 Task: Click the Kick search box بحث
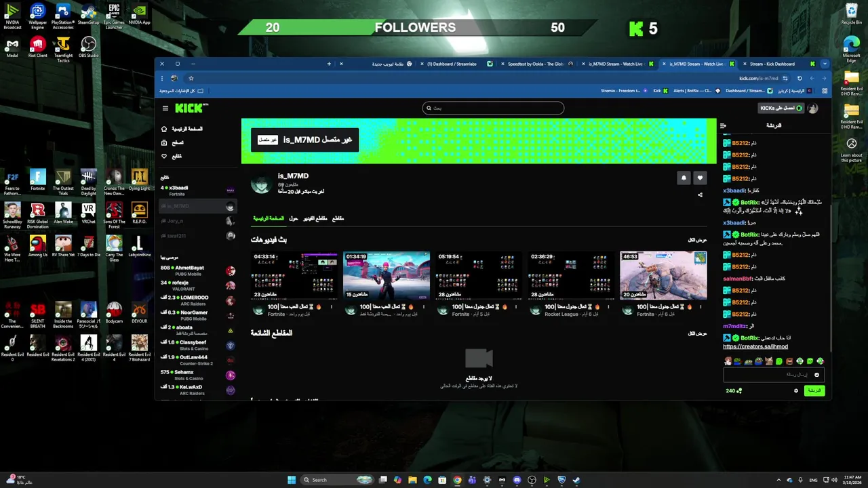493,108
